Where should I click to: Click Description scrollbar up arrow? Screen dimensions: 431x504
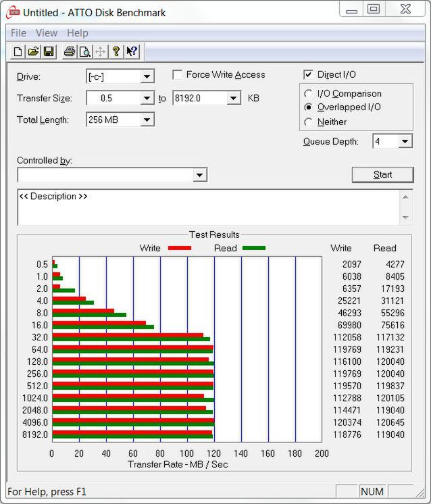pos(405,197)
